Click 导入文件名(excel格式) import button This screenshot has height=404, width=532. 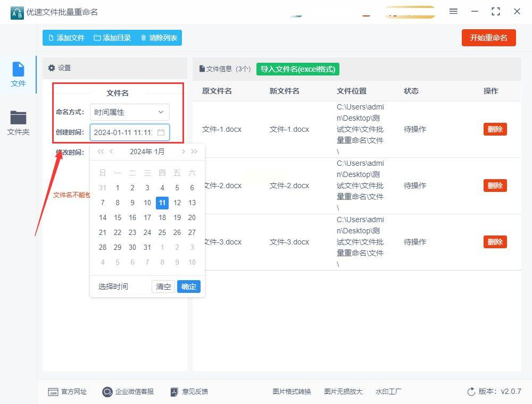pos(298,69)
